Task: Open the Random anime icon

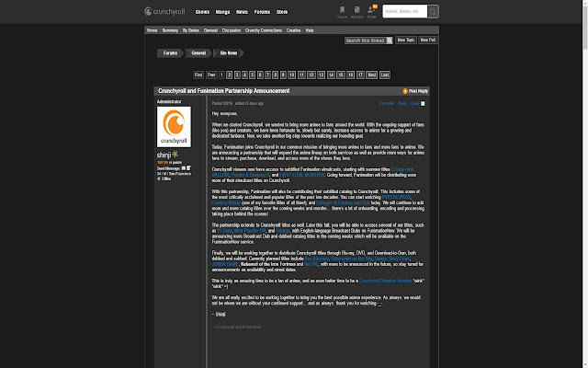Action: tap(356, 11)
